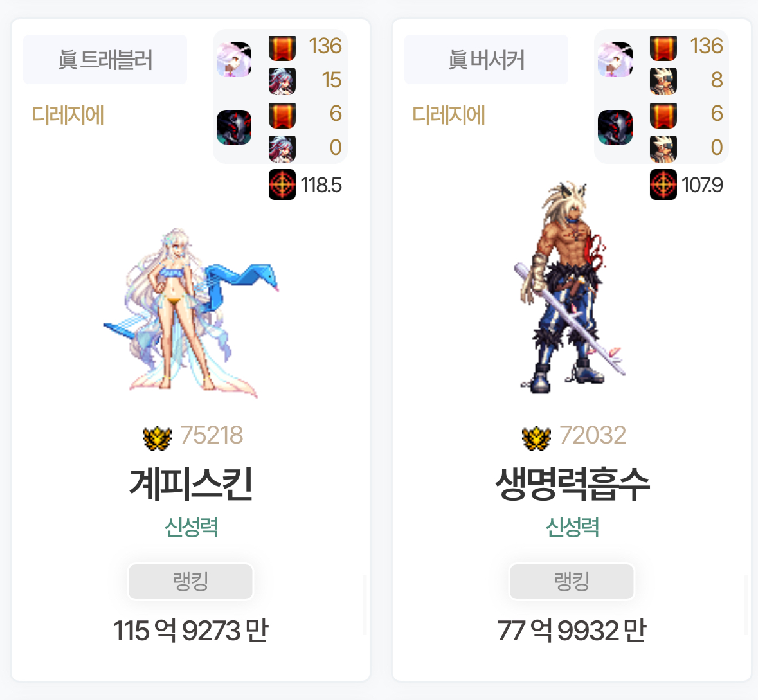Select the 眞 트래블러 class label

click(105, 60)
